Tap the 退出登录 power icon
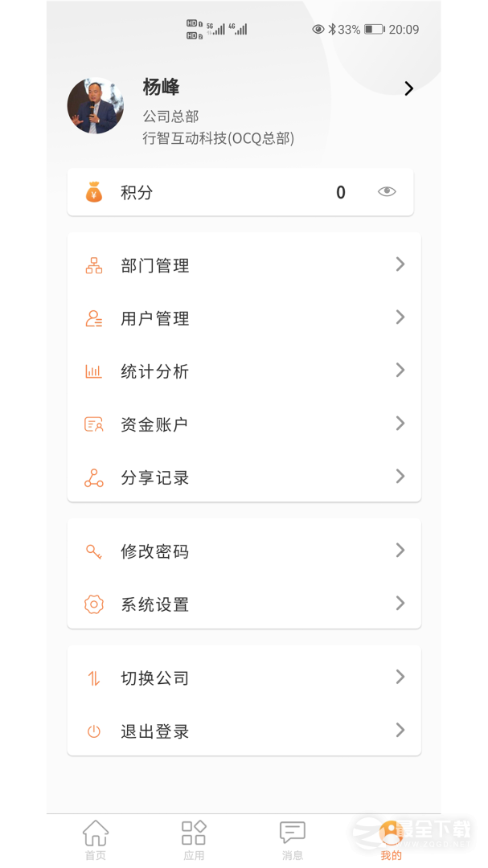The image size is (488, 868). coord(94,731)
